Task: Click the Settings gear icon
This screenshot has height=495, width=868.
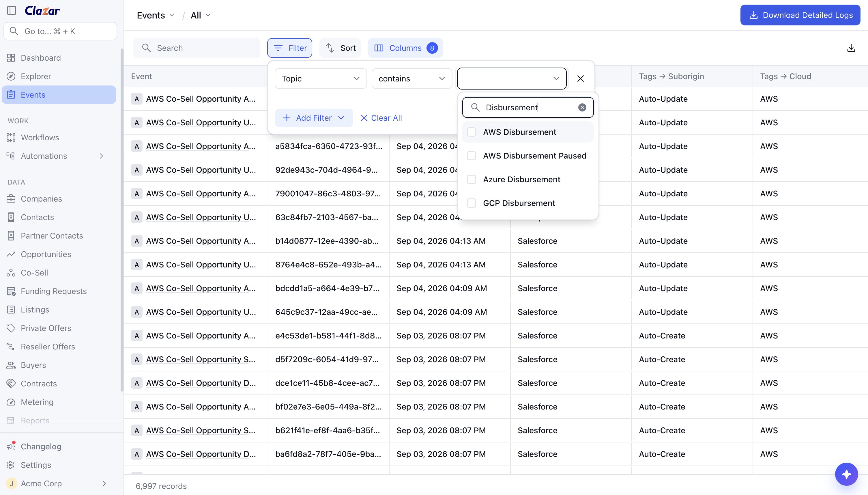Action: 11,465
